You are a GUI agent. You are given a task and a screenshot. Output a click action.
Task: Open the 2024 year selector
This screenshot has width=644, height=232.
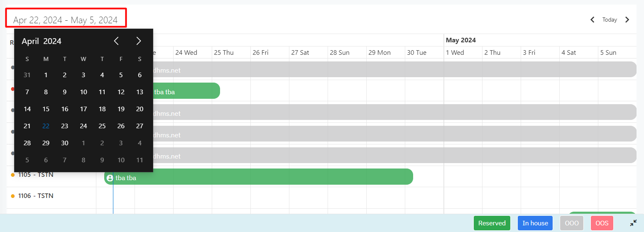coord(52,41)
